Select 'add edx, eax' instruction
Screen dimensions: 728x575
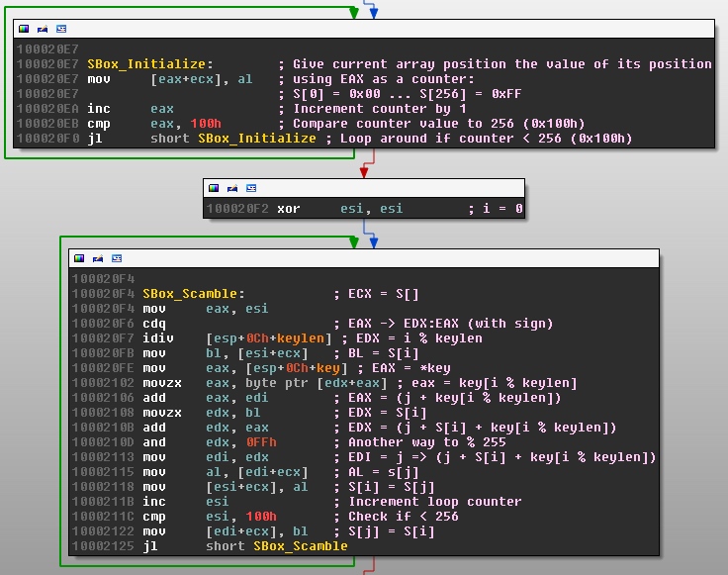205,428
